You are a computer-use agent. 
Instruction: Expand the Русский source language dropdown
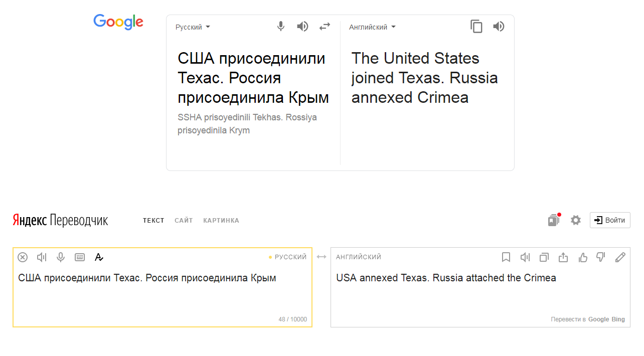tap(193, 27)
